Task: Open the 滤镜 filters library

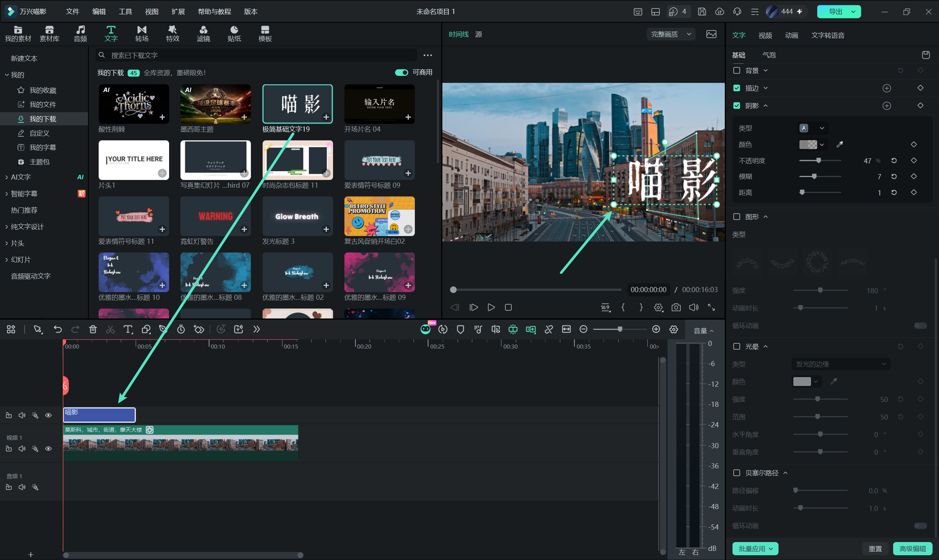Action: [x=203, y=34]
